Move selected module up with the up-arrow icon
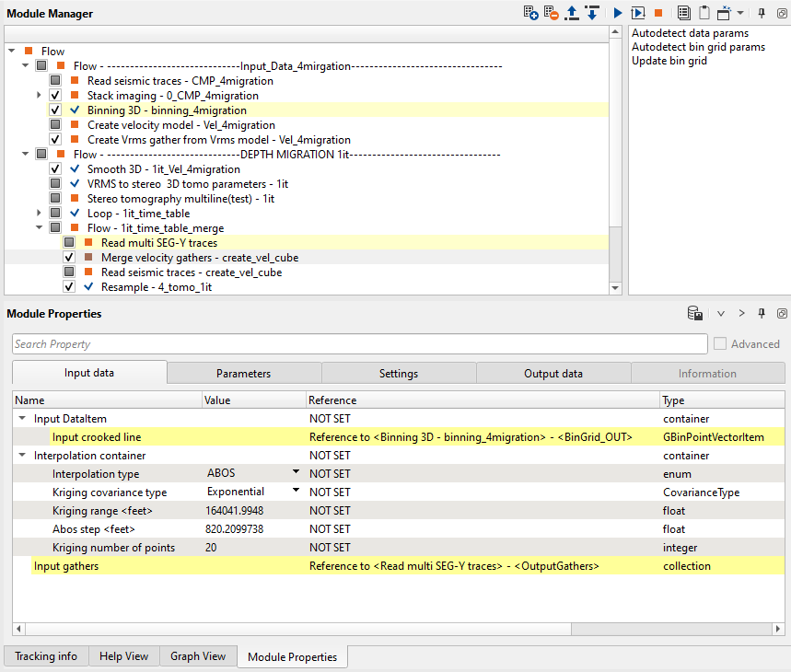The width and height of the screenshot is (791, 672). [572, 13]
